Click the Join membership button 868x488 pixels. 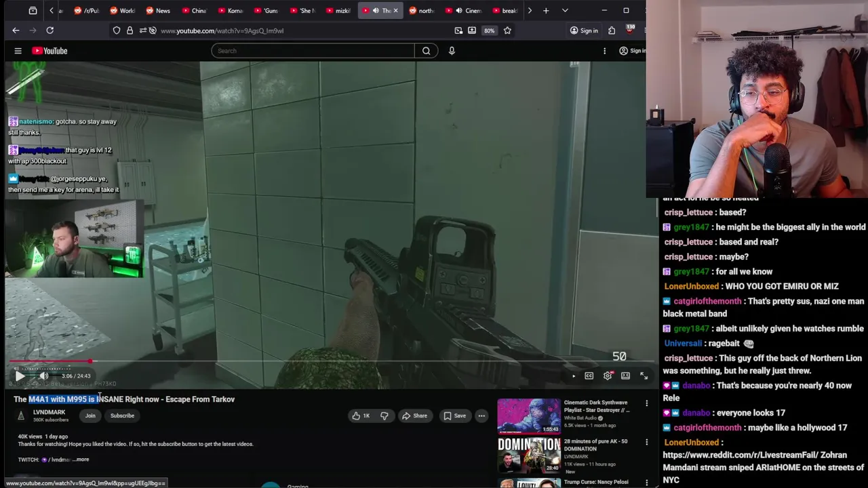coord(90,416)
